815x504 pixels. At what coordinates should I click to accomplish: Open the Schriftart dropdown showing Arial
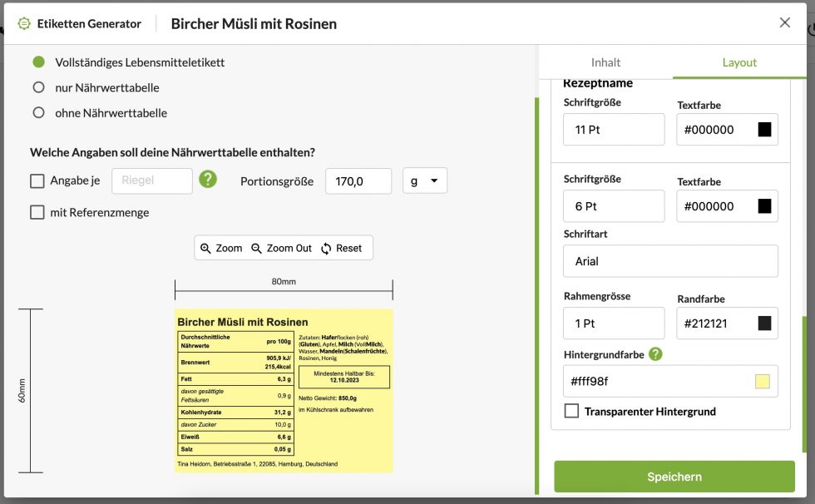(670, 261)
